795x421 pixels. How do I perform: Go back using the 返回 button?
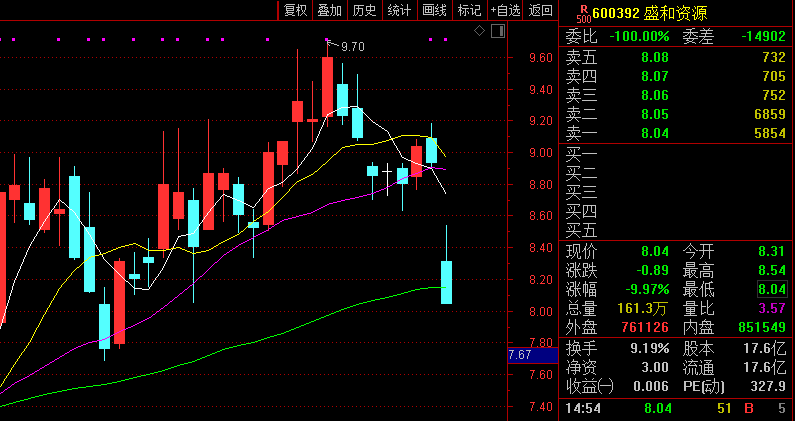click(x=540, y=10)
